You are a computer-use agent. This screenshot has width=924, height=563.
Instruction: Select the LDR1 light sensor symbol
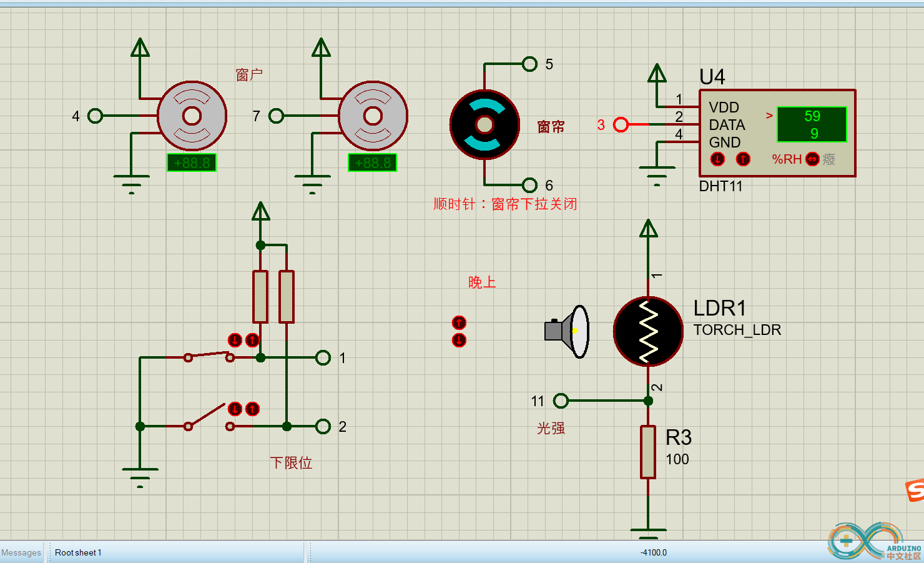pos(648,331)
